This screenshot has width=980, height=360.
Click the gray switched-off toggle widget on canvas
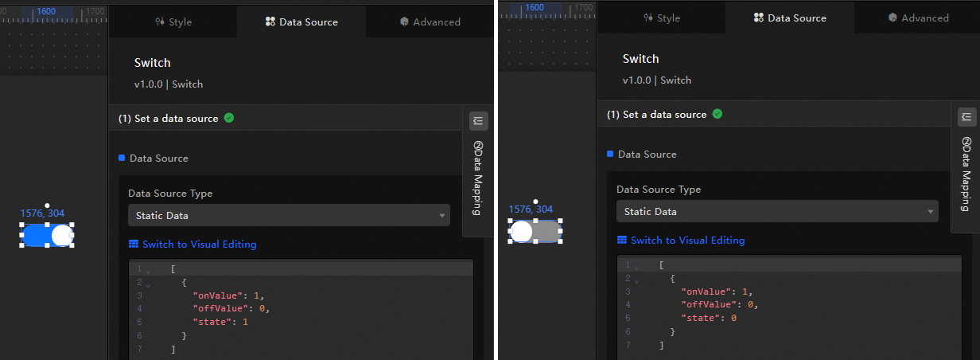pyautogui.click(x=535, y=232)
